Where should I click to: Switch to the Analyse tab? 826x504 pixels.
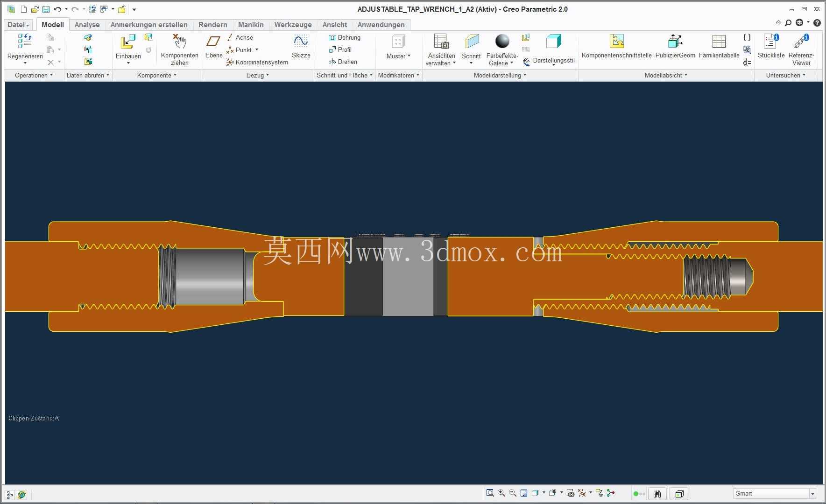coord(87,25)
